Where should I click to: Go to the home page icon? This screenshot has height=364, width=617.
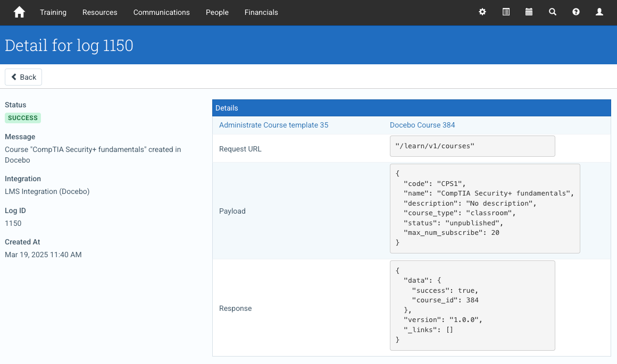pyautogui.click(x=19, y=12)
